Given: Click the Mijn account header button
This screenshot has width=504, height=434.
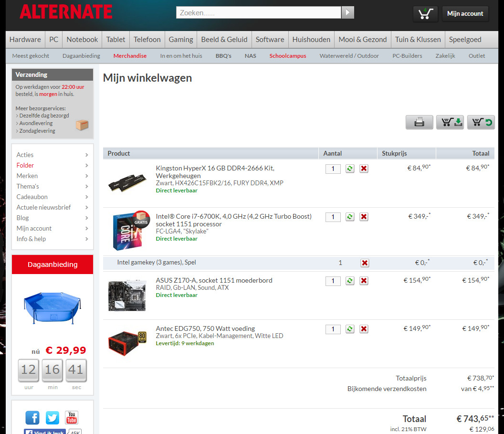Looking at the screenshot, I should tap(465, 13).
